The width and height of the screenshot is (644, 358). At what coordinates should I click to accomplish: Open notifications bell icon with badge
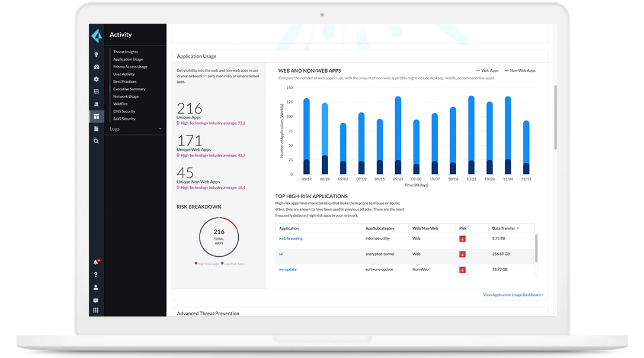point(96,262)
